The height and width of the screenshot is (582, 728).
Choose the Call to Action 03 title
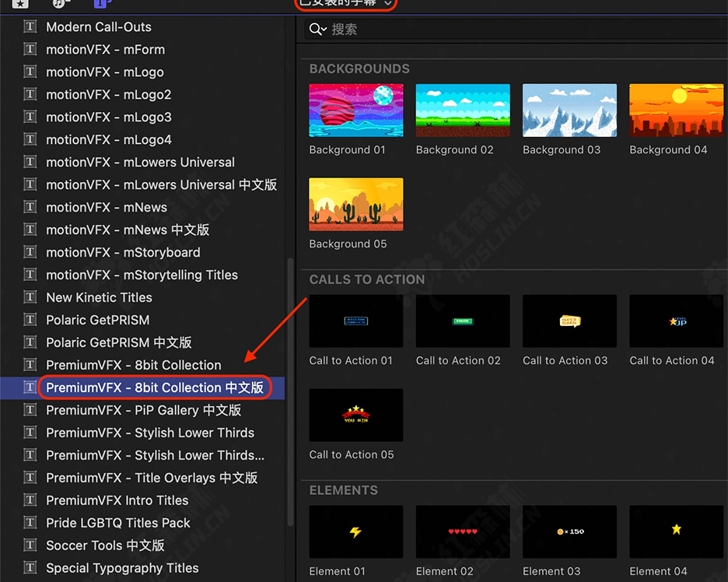coord(569,321)
